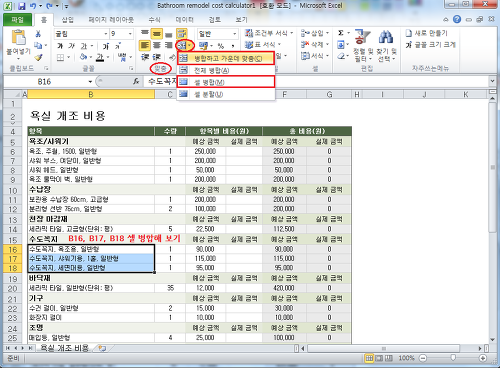Click the AutoSum sigma icon
The image size is (500, 368).
point(341,33)
